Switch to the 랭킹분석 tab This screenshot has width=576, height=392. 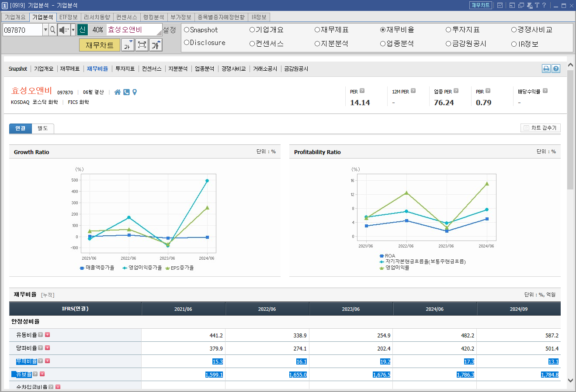[154, 17]
